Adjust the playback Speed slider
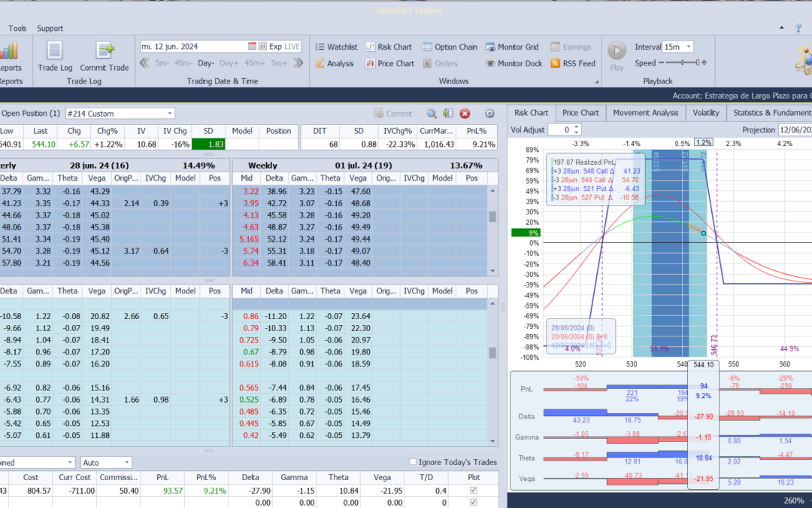The height and width of the screenshot is (508, 812). pos(683,62)
